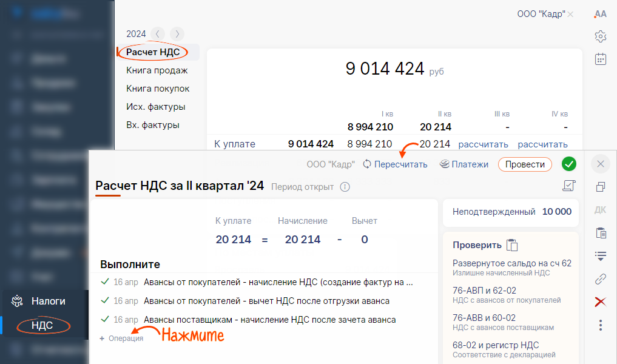Select НДС under Налоги in sidebar
The height and width of the screenshot is (364, 617).
pyautogui.click(x=42, y=326)
